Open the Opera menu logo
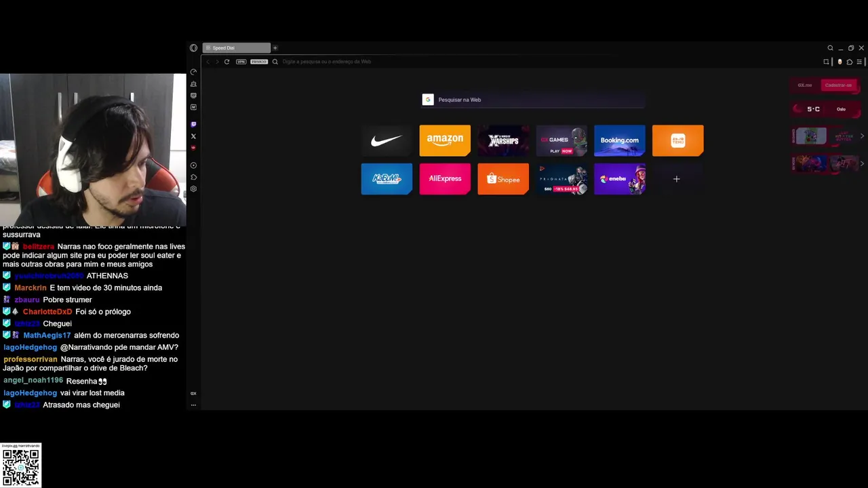 (193, 48)
